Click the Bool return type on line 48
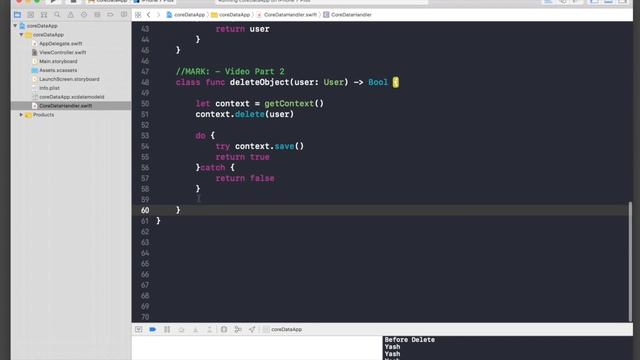Screen dimensions: 640x360 (378, 82)
